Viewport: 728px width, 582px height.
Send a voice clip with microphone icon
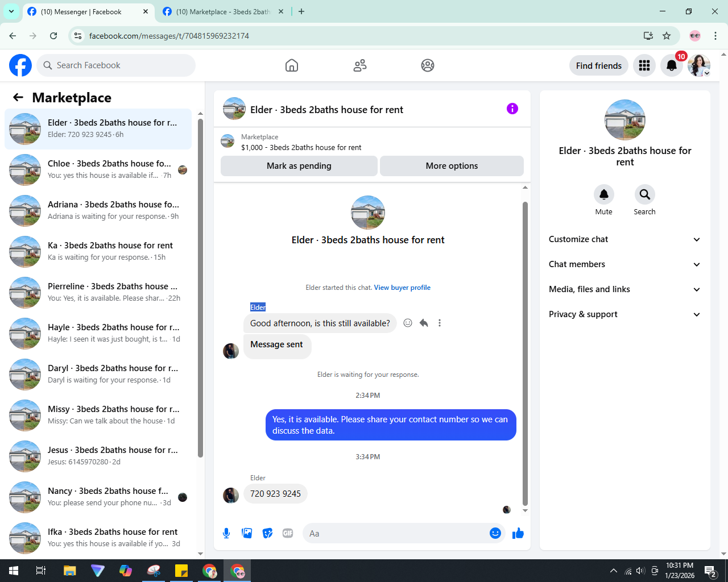click(x=226, y=533)
